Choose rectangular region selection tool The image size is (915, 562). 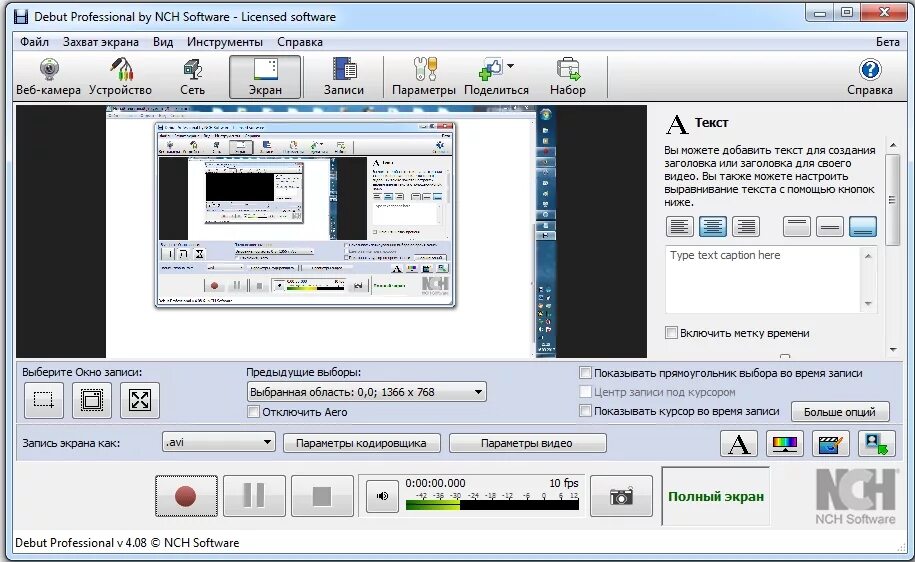click(x=44, y=400)
